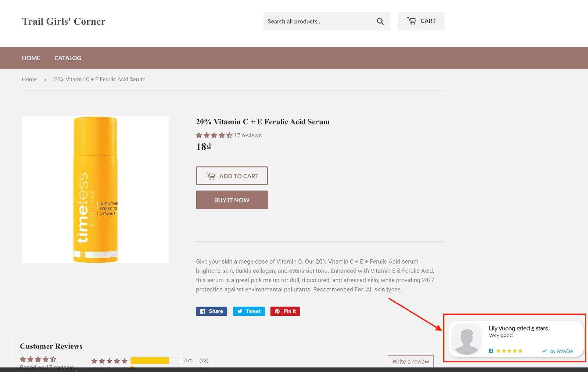Open the CART button in header
The height and width of the screenshot is (372, 588).
(421, 21)
